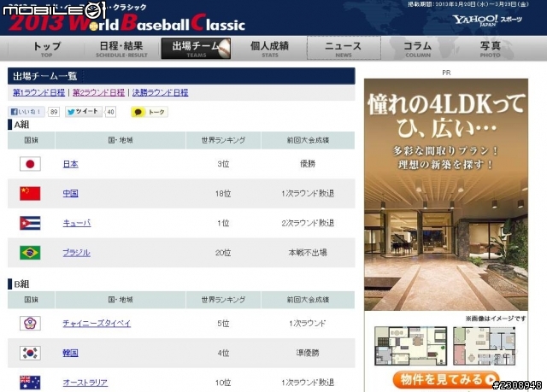Click Chinese Taipei's ranking 5位
Screen dimensions: 547x392
pyautogui.click(x=223, y=324)
